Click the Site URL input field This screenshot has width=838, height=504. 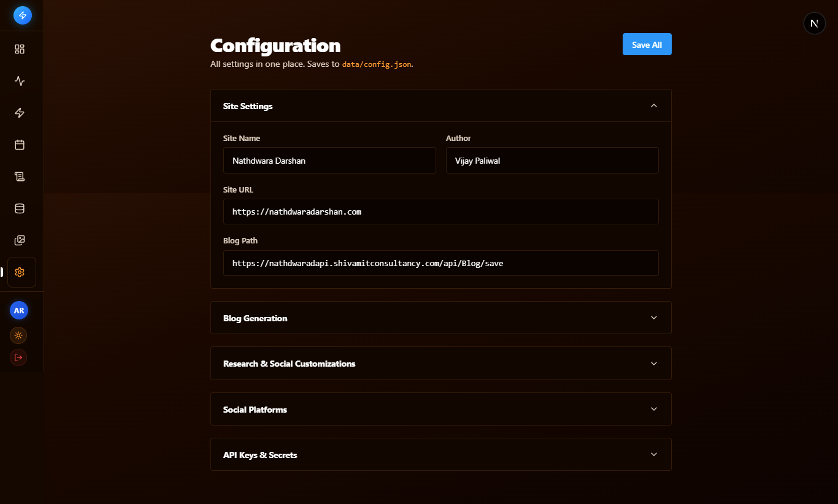(x=441, y=212)
